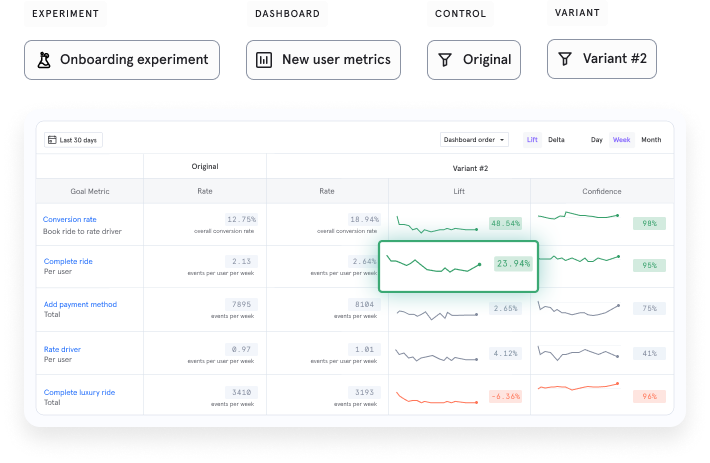Click the Original filter funnel icon
Image resolution: width=710 pixels, height=463 pixels.
pyautogui.click(x=445, y=60)
